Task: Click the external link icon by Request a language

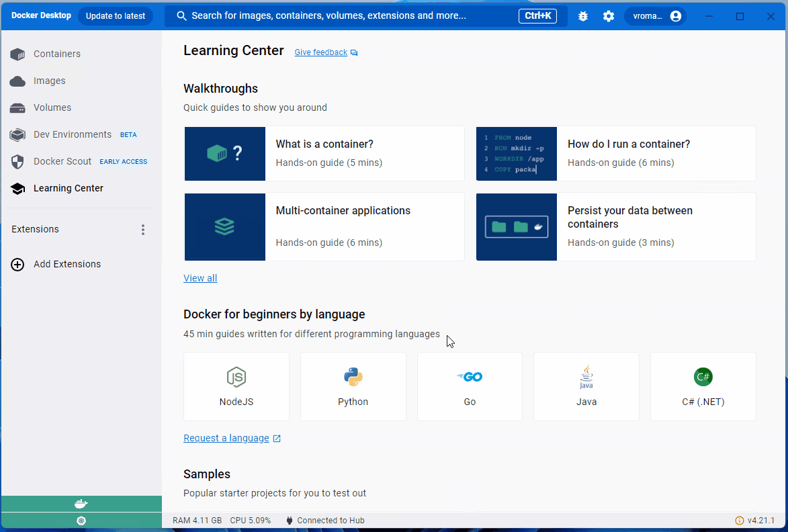Action: coord(276,439)
